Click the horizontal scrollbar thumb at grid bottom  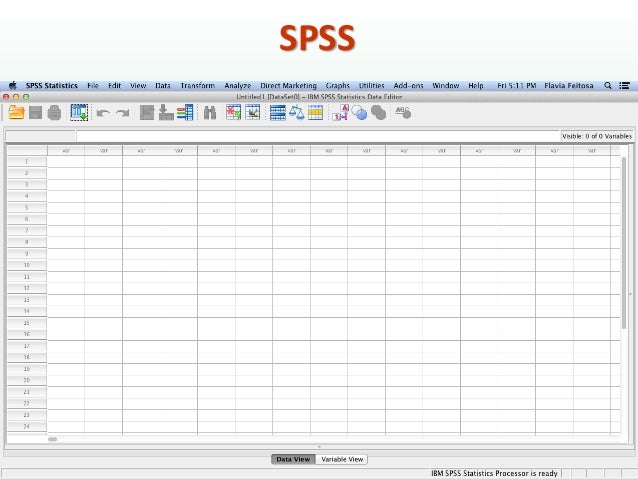point(52,439)
